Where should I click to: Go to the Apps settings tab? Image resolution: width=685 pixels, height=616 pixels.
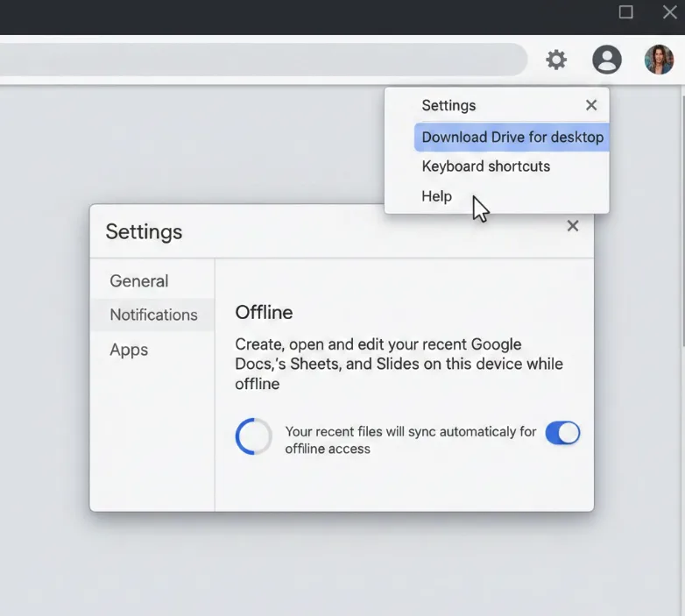click(129, 350)
